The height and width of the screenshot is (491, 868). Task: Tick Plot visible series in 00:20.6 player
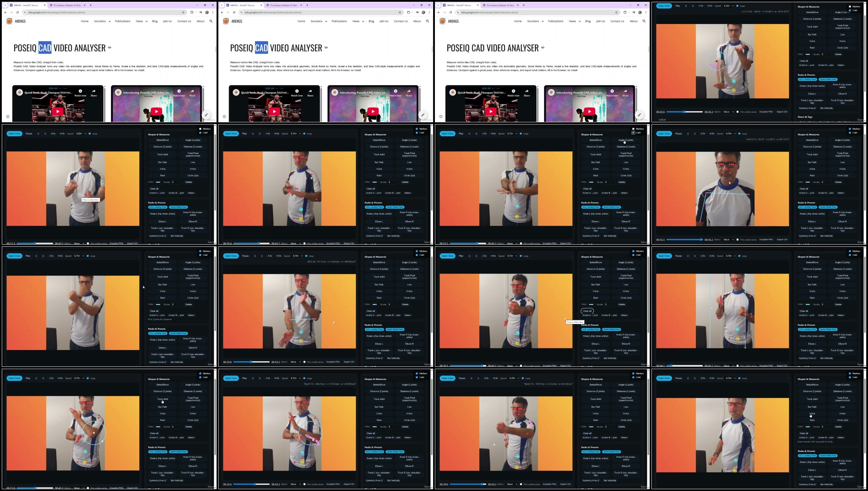pos(737,112)
